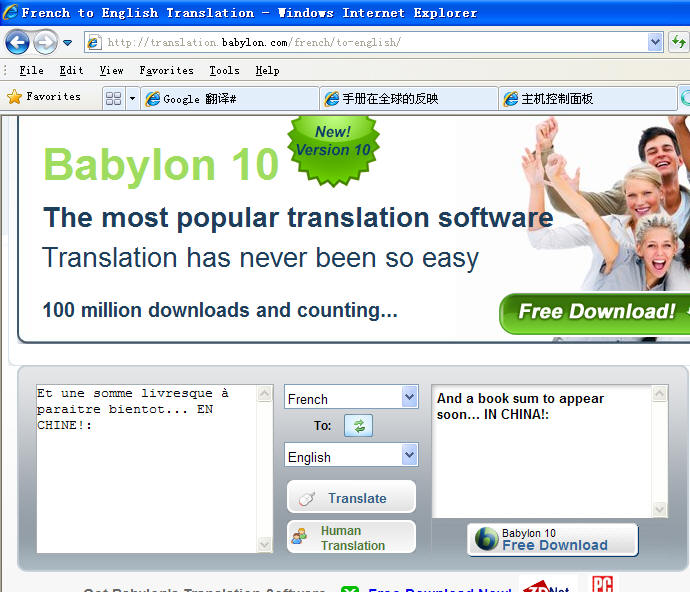
Task: Click the page icon in address bar
Action: [x=93, y=42]
